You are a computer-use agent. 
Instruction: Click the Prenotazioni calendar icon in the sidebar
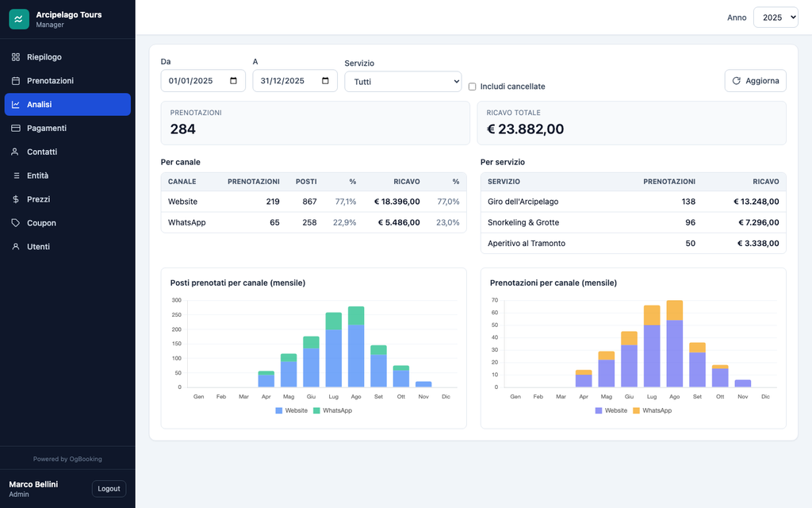coord(16,81)
